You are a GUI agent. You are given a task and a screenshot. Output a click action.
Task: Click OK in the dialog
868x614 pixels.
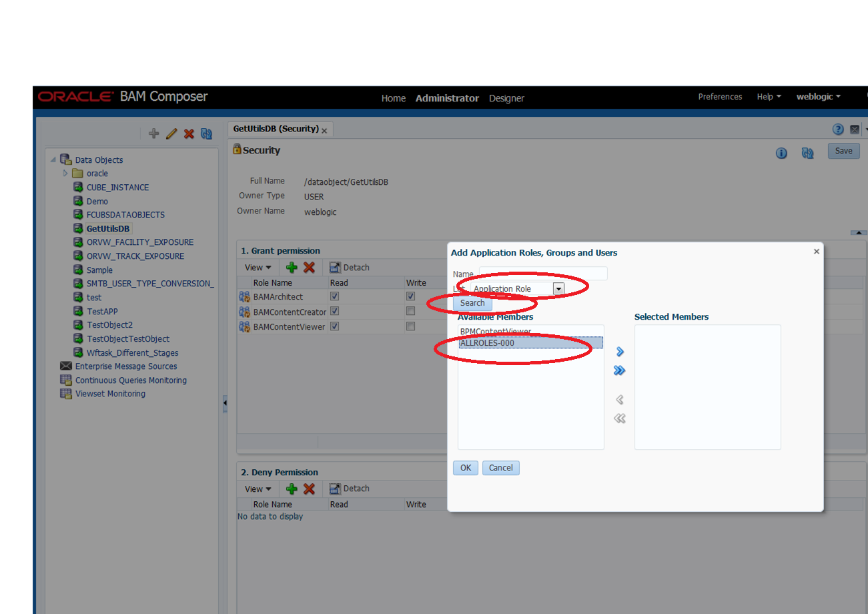[x=466, y=468]
